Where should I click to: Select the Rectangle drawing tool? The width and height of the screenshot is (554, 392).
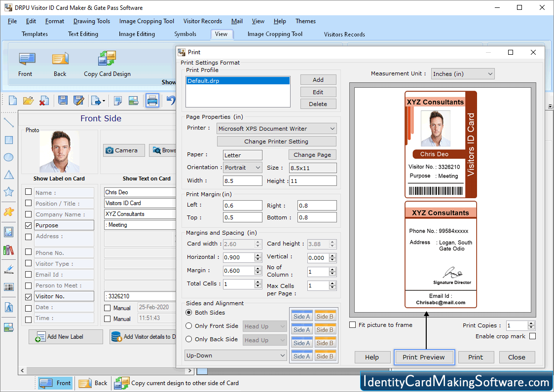tap(8, 140)
